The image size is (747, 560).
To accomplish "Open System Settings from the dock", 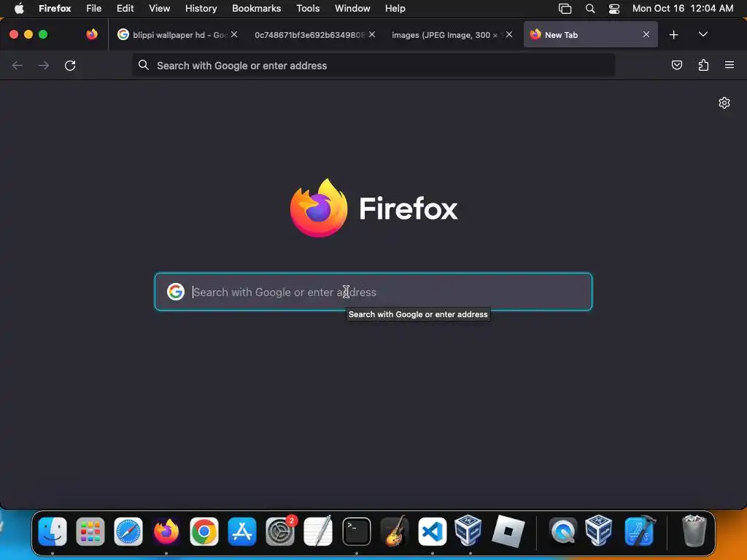I will [280, 532].
